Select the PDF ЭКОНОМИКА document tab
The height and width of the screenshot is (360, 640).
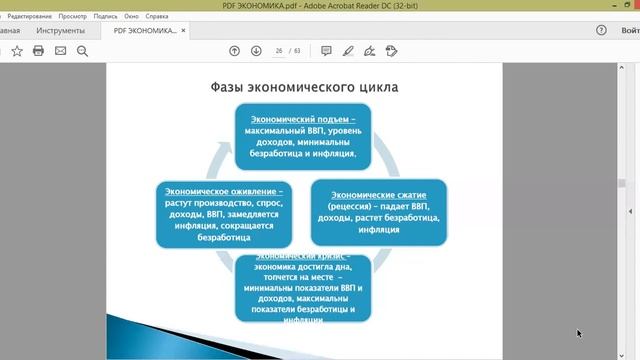[145, 31]
